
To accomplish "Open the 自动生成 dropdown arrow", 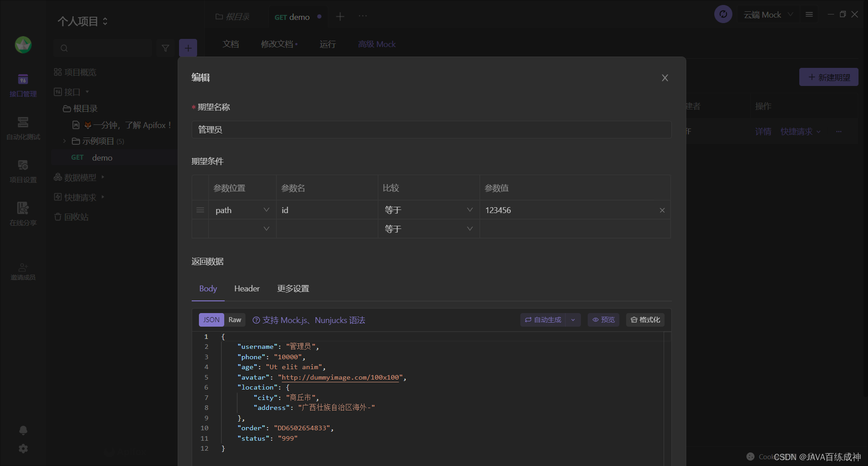I will click(x=573, y=320).
